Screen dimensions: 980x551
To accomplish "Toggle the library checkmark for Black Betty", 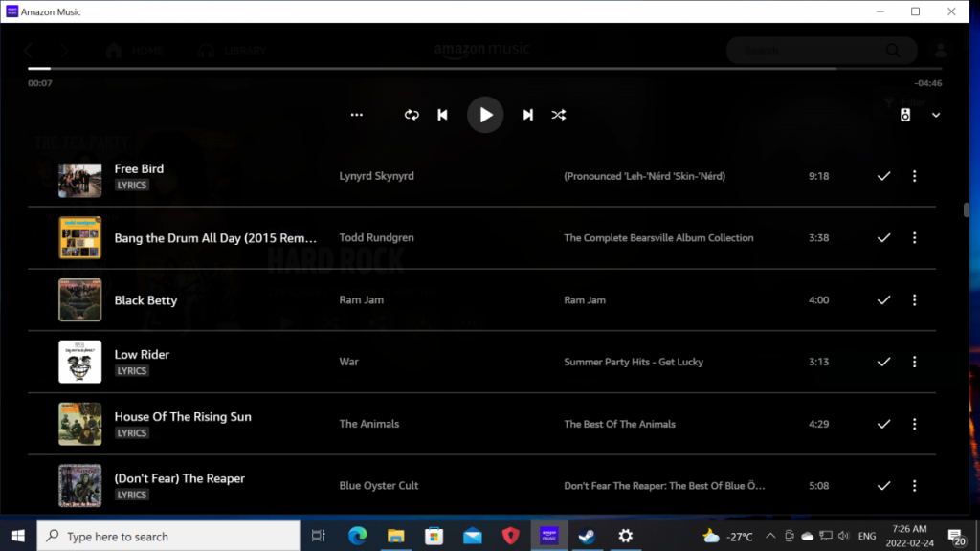I will click(x=883, y=299).
